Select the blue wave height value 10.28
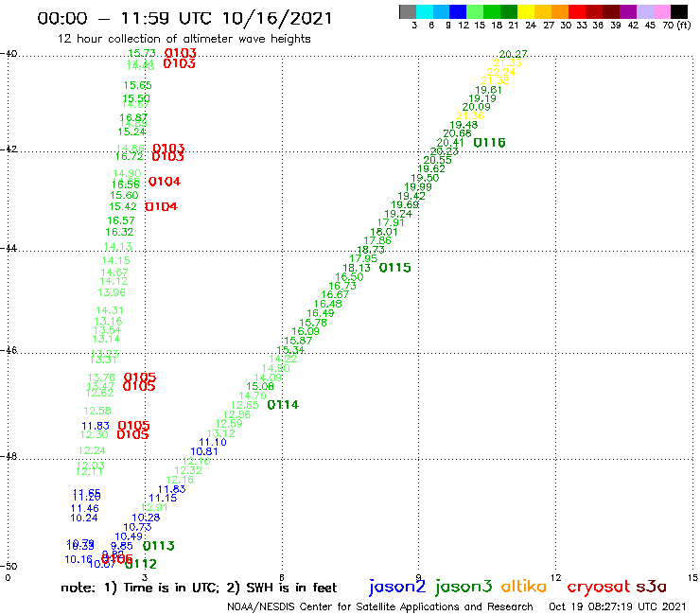The image size is (700, 615). (x=146, y=518)
